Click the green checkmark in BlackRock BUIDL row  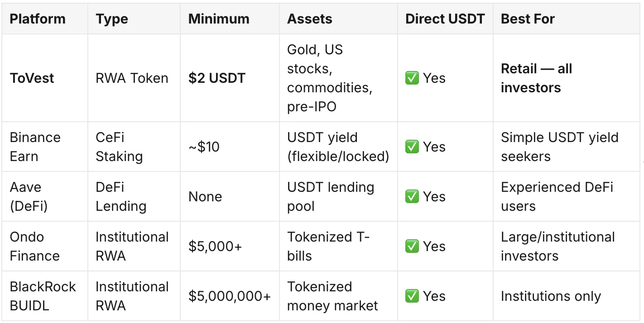[x=412, y=296]
